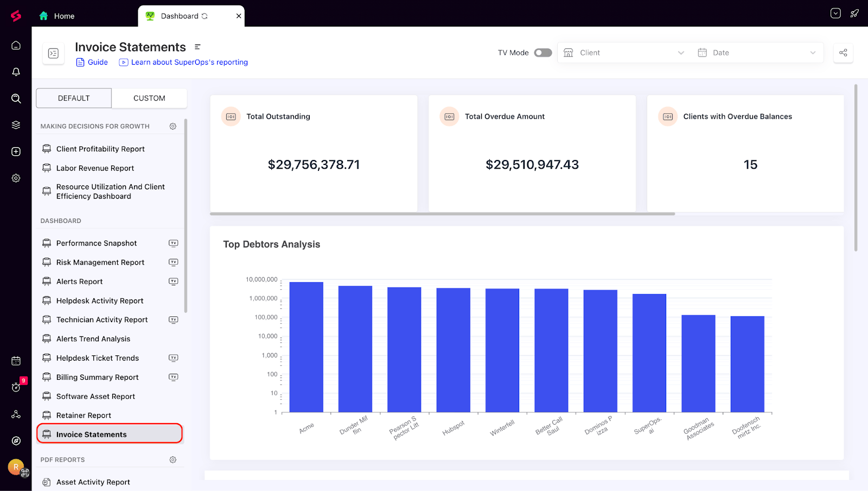The image size is (868, 491).
Task: Click the horizontal scrollbar under summary cards
Action: click(443, 214)
